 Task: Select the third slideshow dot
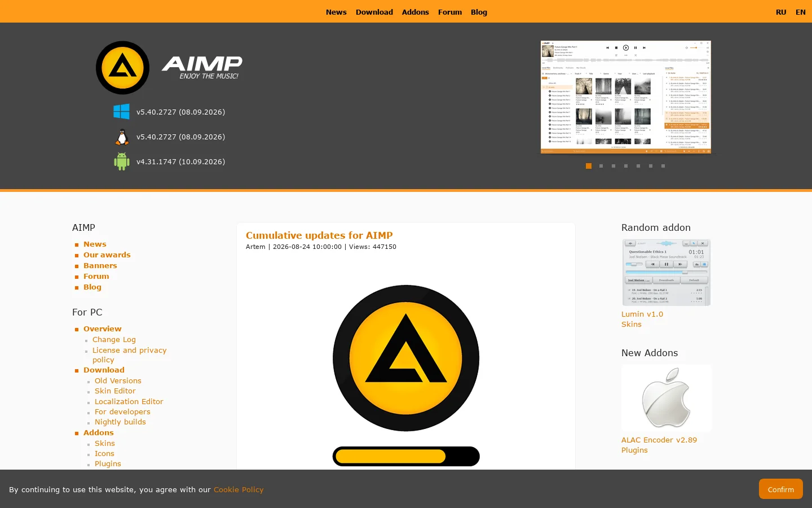[614, 166]
